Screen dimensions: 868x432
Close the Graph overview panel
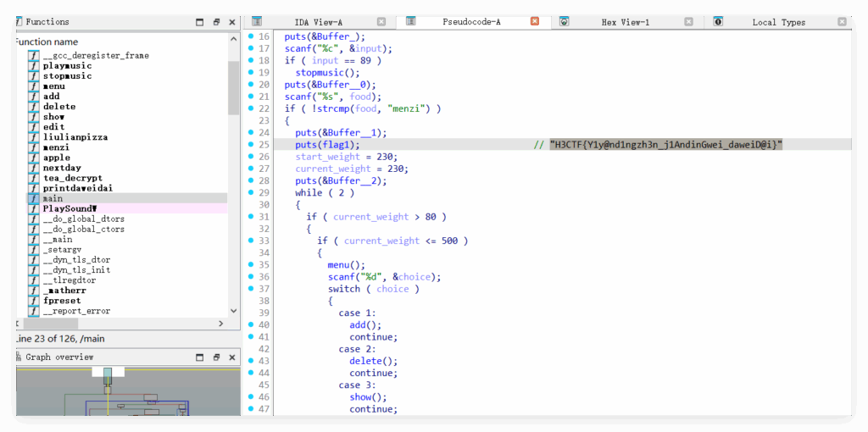(231, 357)
